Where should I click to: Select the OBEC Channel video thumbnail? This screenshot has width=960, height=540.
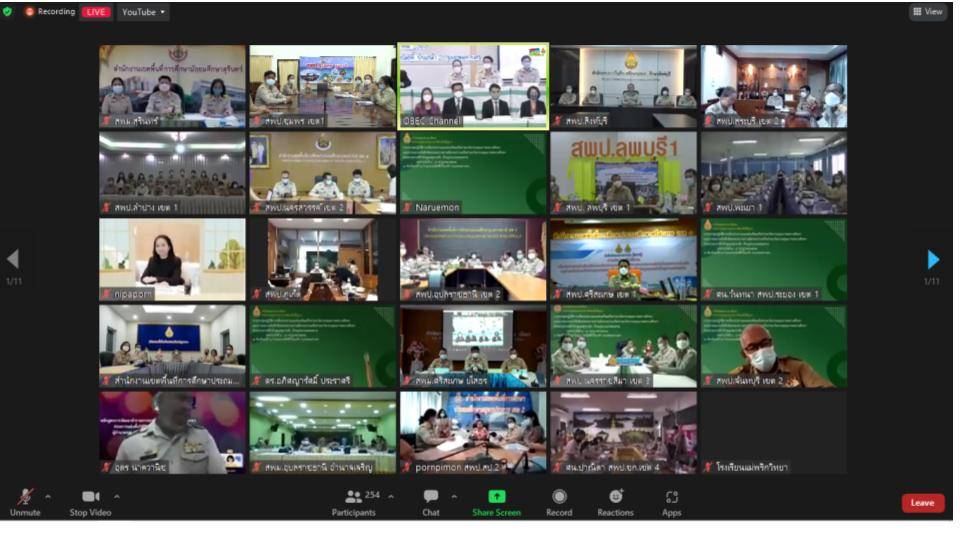473,86
